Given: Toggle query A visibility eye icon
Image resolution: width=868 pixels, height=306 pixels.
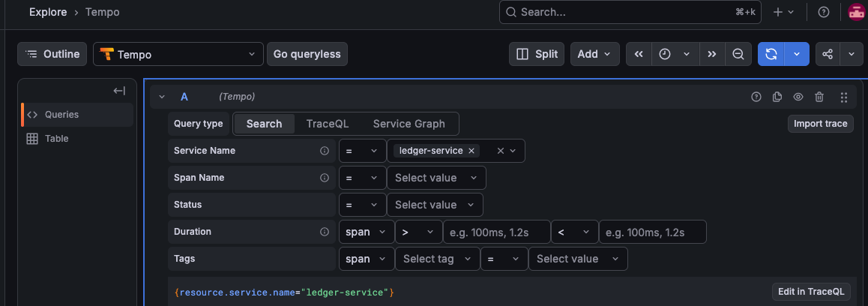Looking at the screenshot, I should [798, 97].
